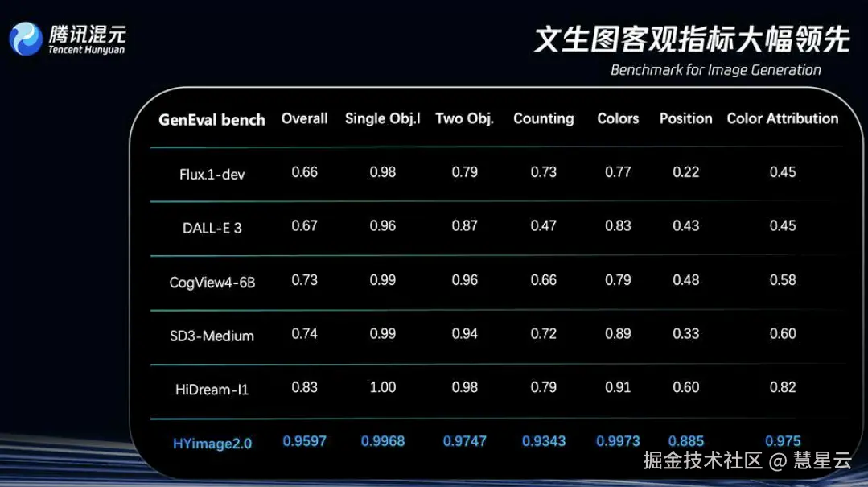Click HiDream-I1 Overall value 0.83
The width and height of the screenshot is (868, 487).
click(304, 388)
